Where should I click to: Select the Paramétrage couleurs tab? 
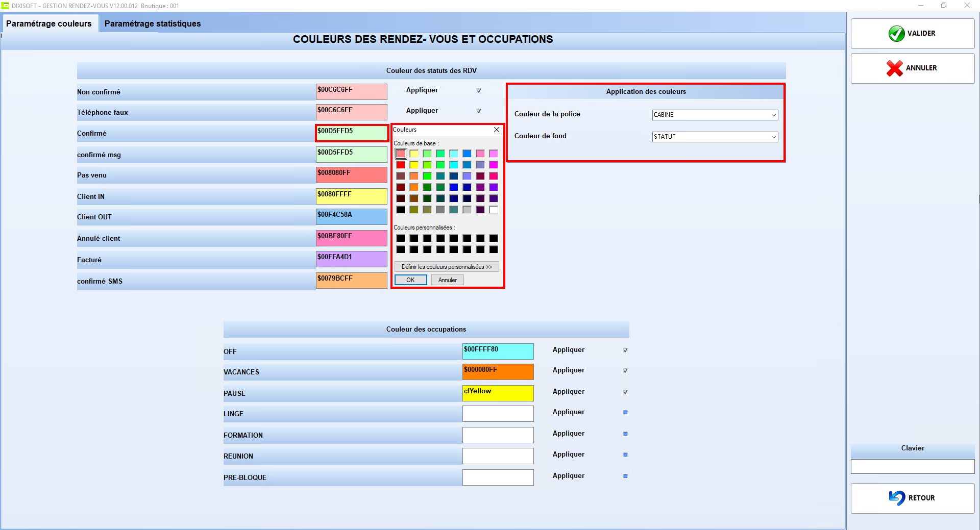pyautogui.click(x=49, y=23)
